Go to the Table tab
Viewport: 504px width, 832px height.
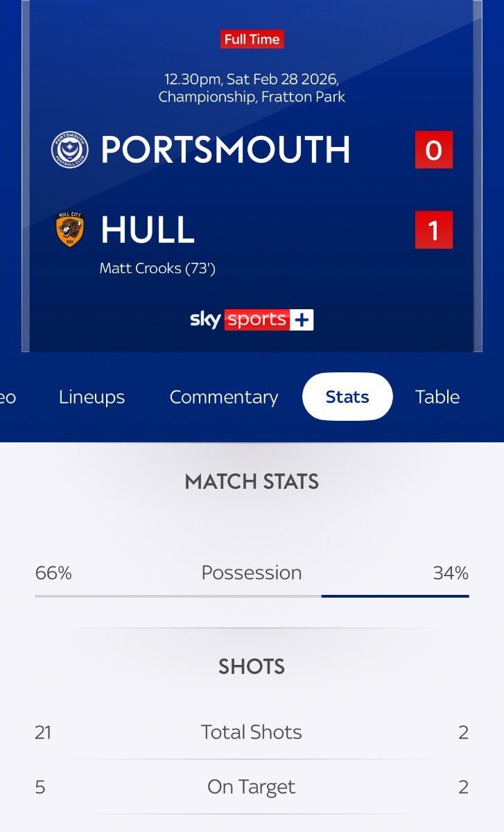437,397
